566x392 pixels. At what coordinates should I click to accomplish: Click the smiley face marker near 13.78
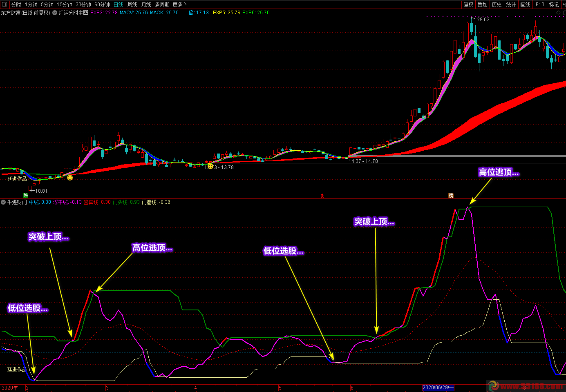[x=210, y=167]
